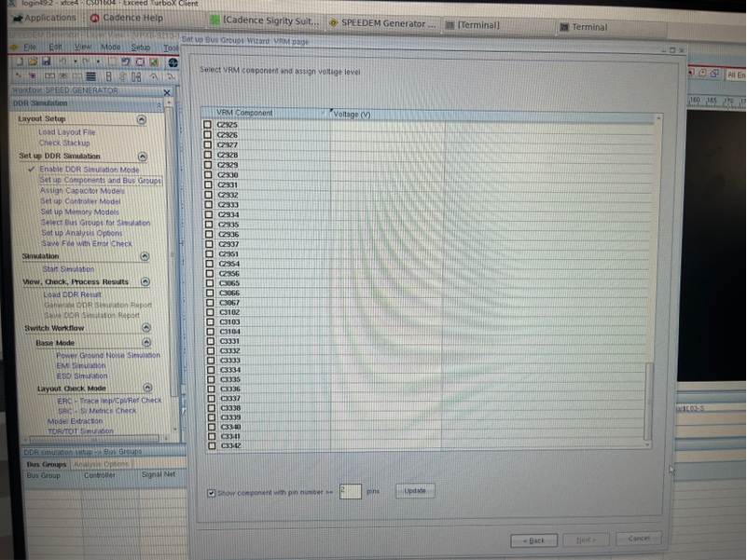Image resolution: width=747 pixels, height=560 pixels.
Task: Switch to the Bus Groups tab
Action: (46, 463)
